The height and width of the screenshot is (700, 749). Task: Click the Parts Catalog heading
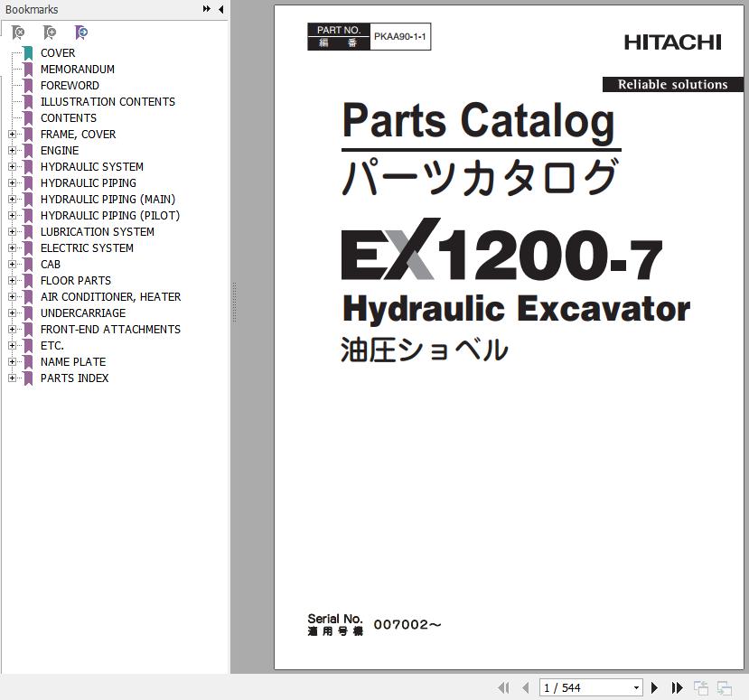click(x=479, y=122)
